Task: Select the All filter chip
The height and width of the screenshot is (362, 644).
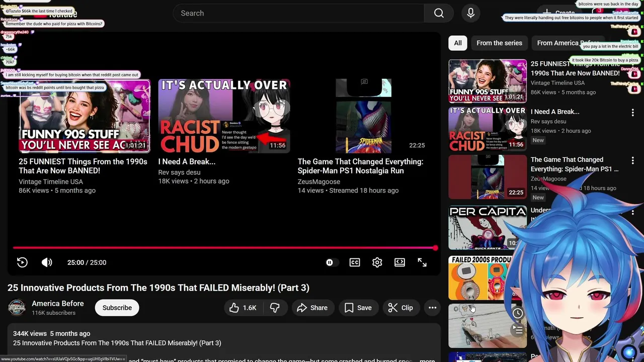Action: pyautogui.click(x=458, y=43)
